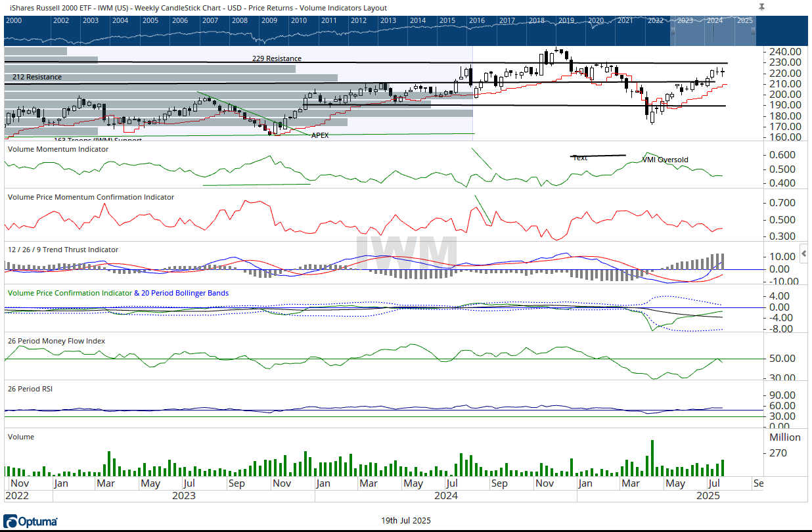Click the Volume Momentum Indicator label
This screenshot has width=812, height=532.
(x=57, y=149)
